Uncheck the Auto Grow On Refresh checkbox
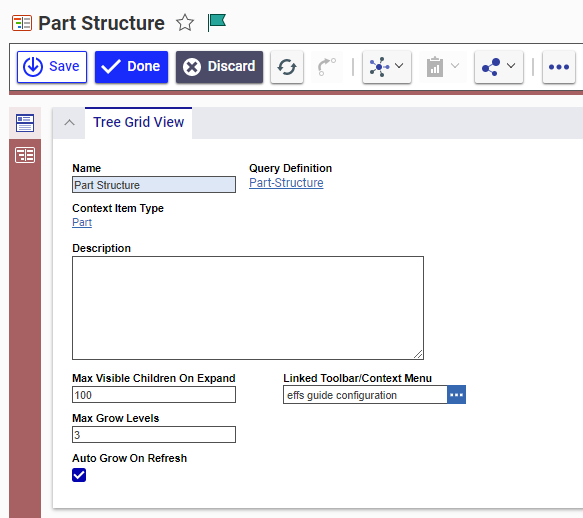 click(79, 475)
